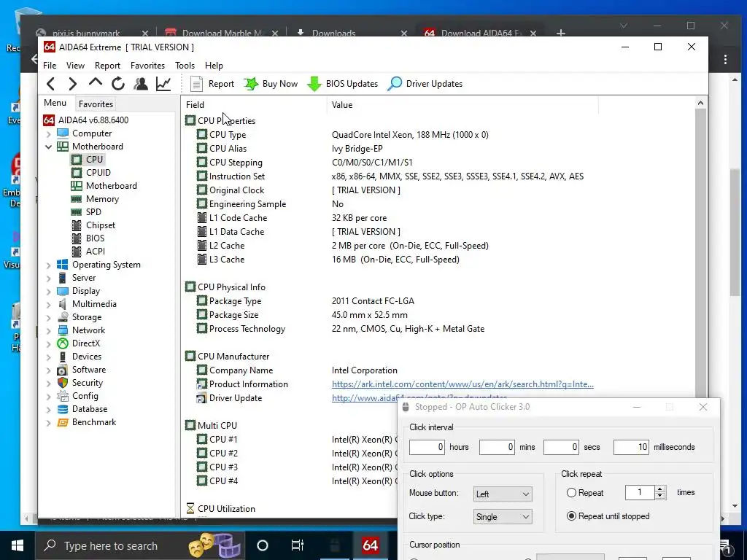The width and height of the screenshot is (747, 560).
Task: Click the Network icon in tree
Action: [63, 330]
